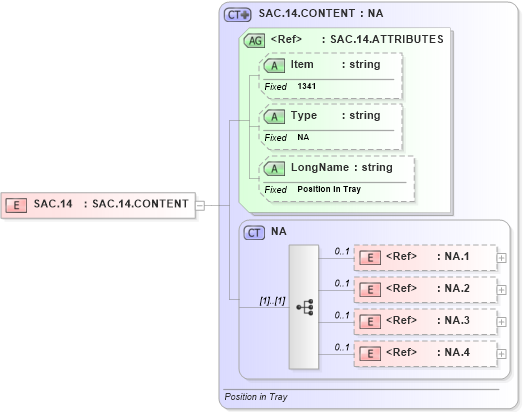Select the SAC.14.CONTENT : NA title
523x412 pixels.
click(321, 13)
